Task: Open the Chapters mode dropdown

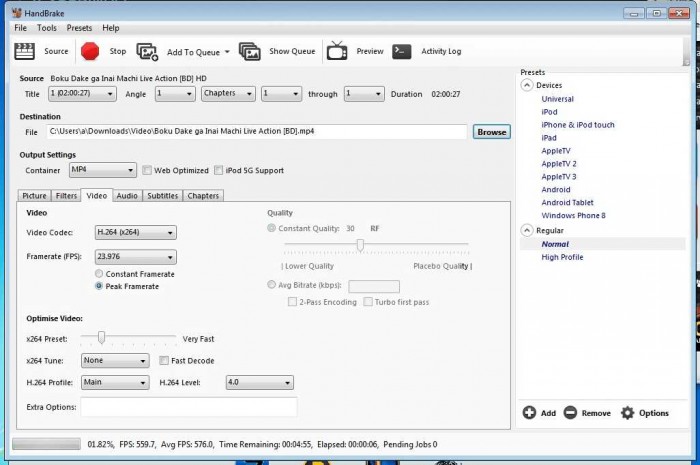Action: click(228, 94)
